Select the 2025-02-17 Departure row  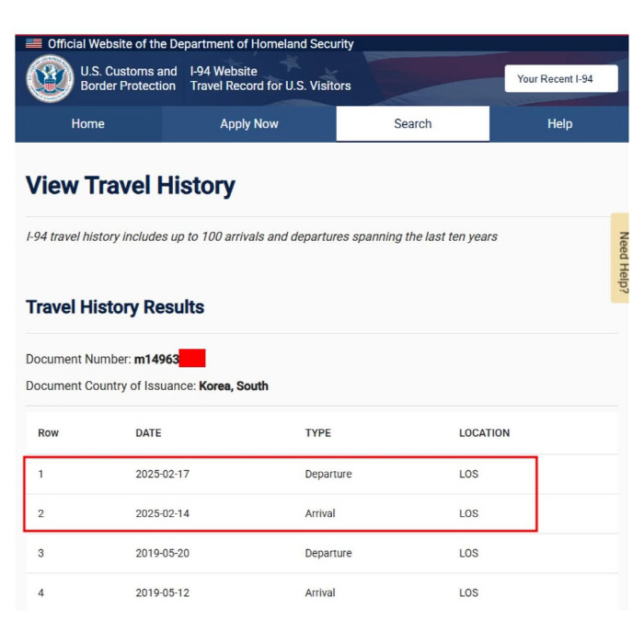[x=322, y=474]
